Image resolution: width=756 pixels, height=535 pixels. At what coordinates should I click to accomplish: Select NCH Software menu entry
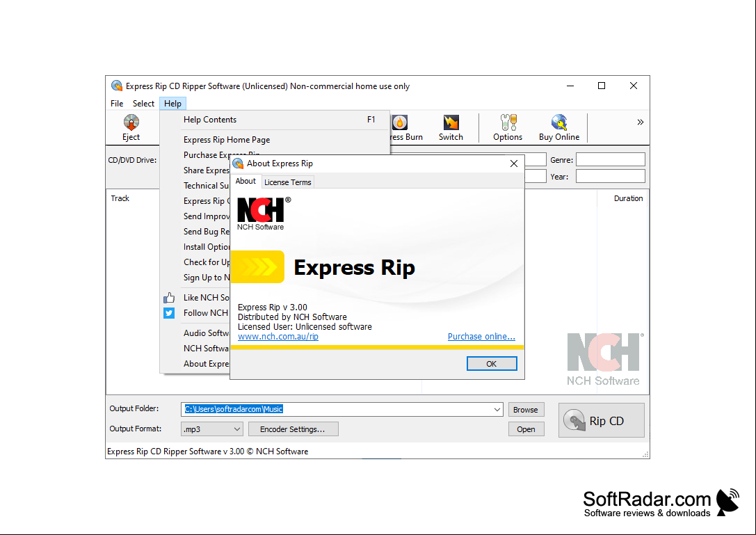coord(195,349)
